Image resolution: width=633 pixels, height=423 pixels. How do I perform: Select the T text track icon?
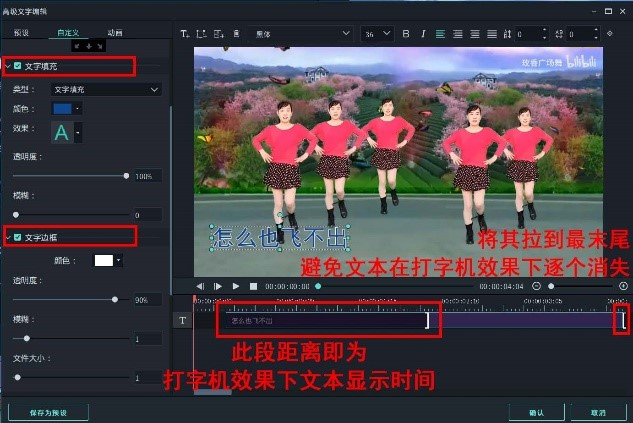coord(182,320)
